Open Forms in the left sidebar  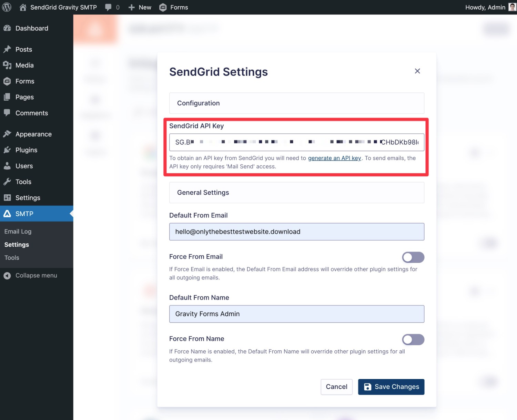point(37,81)
